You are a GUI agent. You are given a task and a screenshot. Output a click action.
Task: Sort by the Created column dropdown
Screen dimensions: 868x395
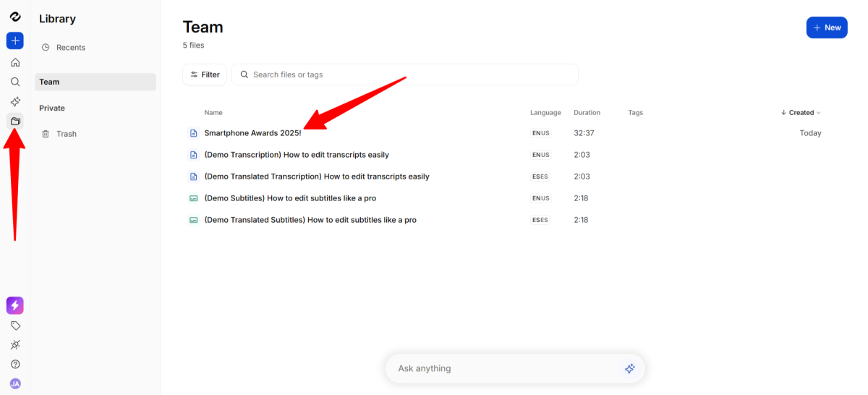pyautogui.click(x=801, y=113)
